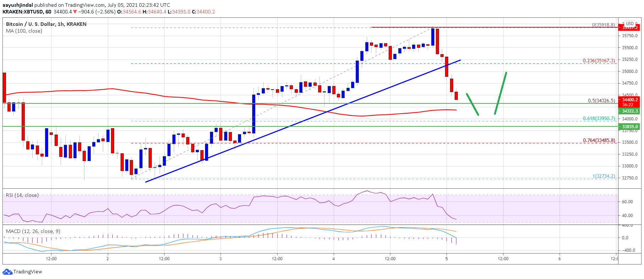644x279 pixels.
Task: Click the L:34395.0 low value
Action: [x=179, y=12]
